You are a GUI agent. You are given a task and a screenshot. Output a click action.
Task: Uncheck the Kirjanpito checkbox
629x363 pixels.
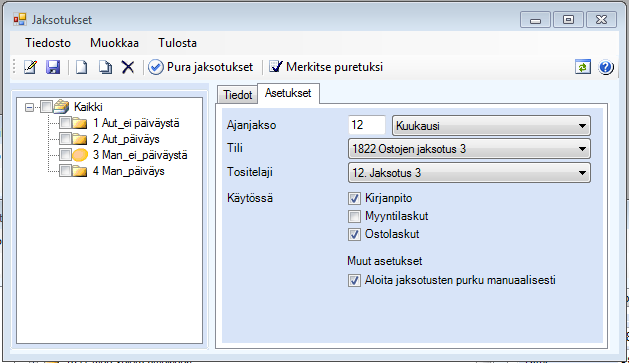(x=354, y=198)
